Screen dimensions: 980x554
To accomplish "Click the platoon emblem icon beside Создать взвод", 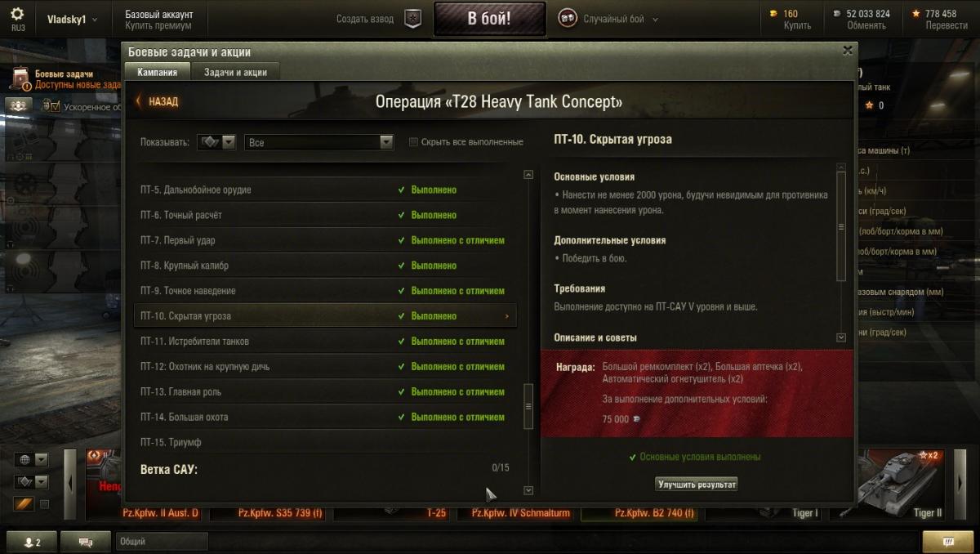I will (x=413, y=19).
